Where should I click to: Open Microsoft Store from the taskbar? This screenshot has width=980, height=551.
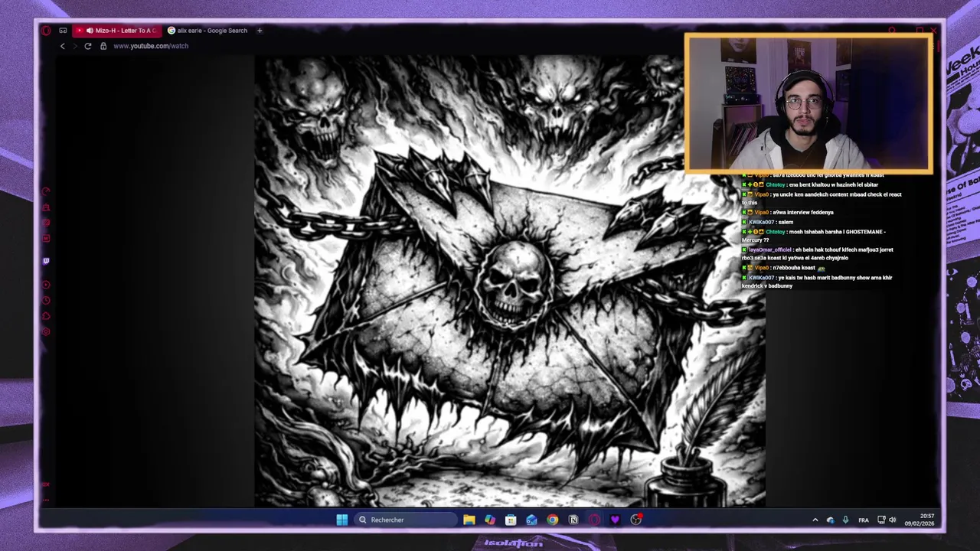511,520
